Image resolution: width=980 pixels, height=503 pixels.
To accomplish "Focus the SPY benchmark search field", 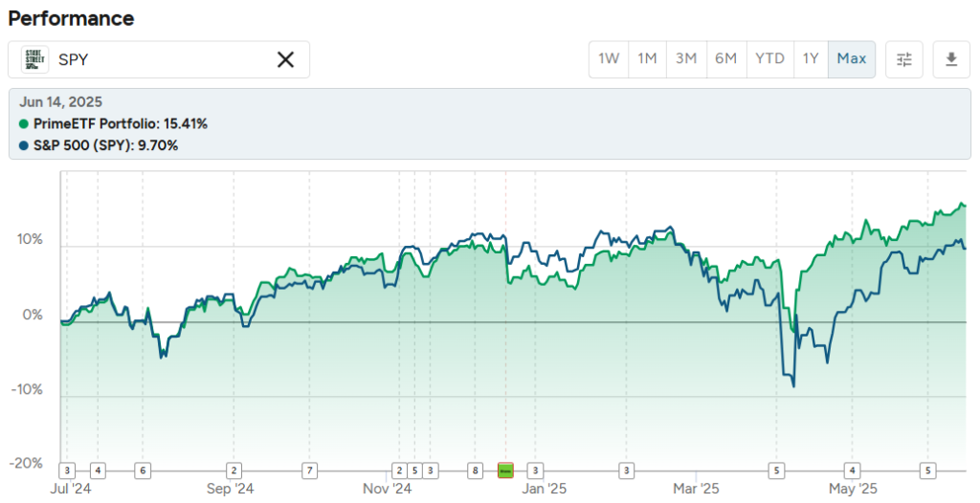I will point(159,59).
